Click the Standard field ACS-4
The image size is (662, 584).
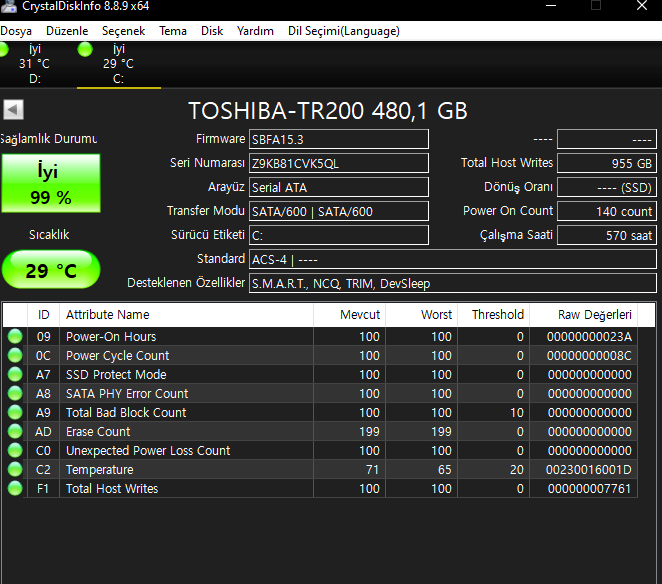(x=453, y=259)
